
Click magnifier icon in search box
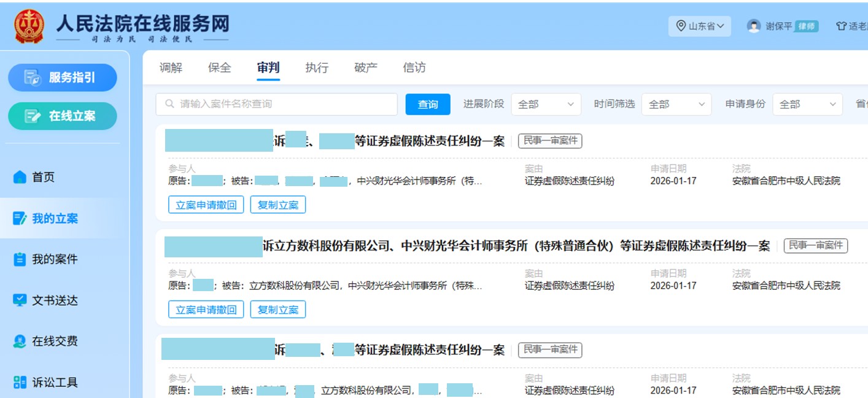point(169,104)
